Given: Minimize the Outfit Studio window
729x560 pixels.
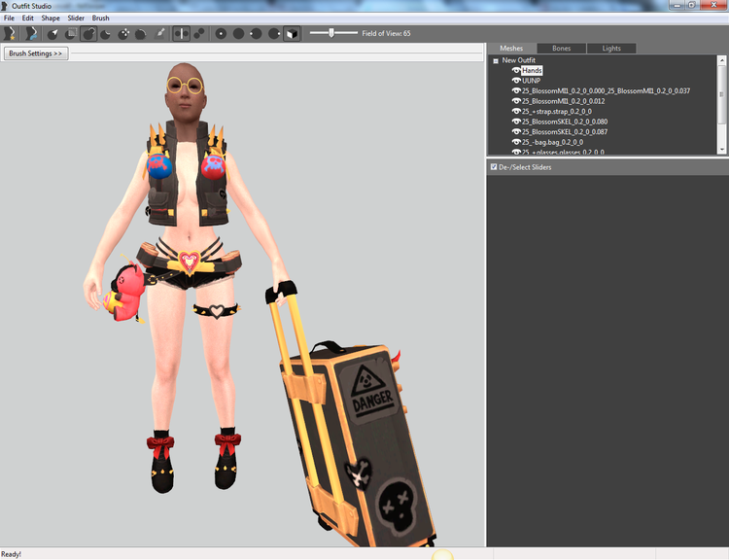Looking at the screenshot, I should [x=677, y=5].
